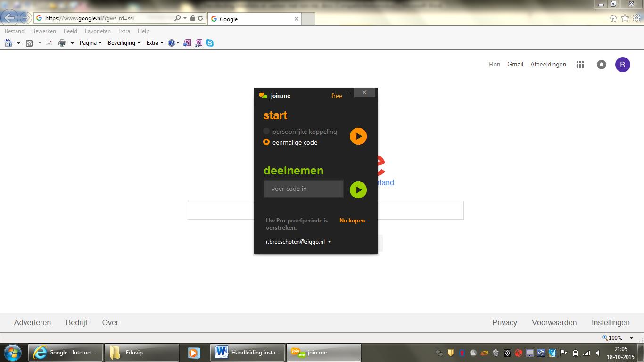
Task: Close the join.me dialog
Action: tap(364, 92)
